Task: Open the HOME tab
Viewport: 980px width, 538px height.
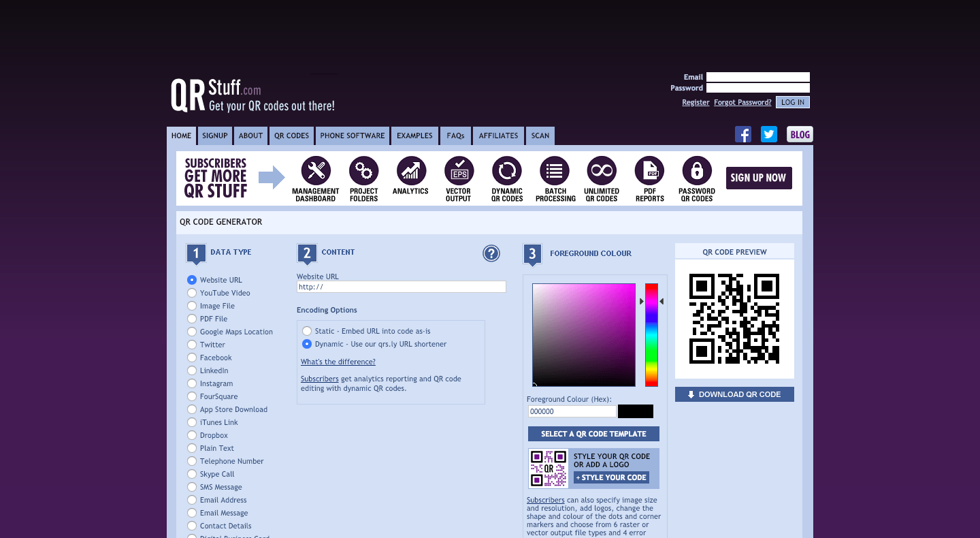Action: coord(181,136)
